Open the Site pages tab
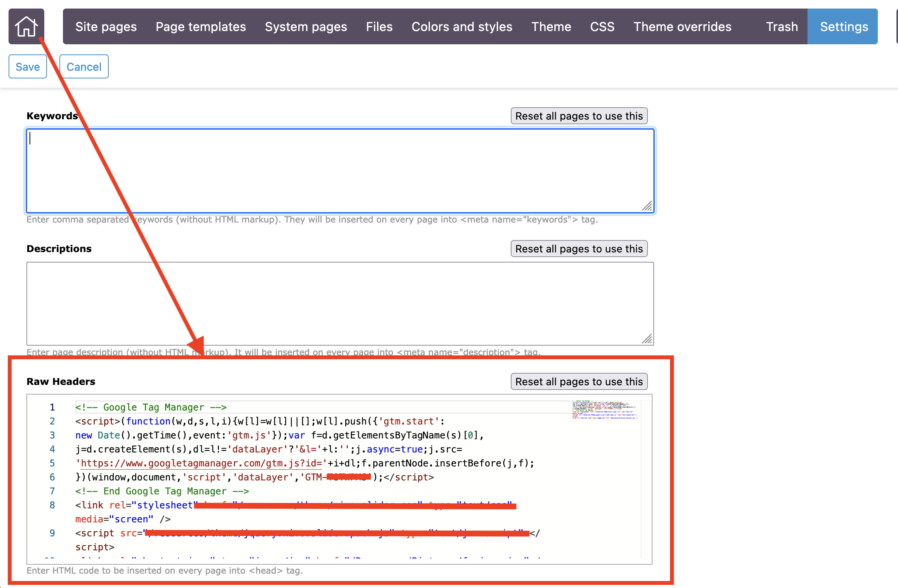 [x=106, y=26]
